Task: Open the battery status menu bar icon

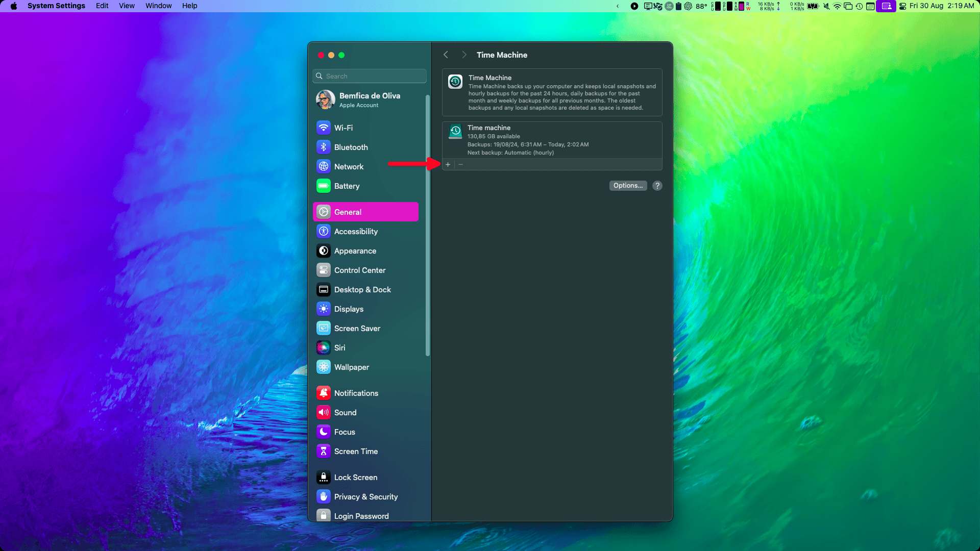Action: pyautogui.click(x=813, y=6)
